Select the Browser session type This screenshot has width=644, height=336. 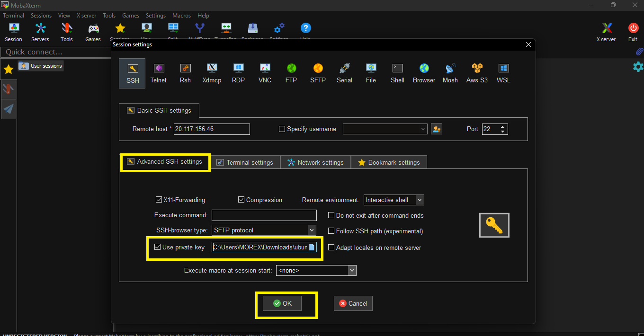tap(424, 73)
